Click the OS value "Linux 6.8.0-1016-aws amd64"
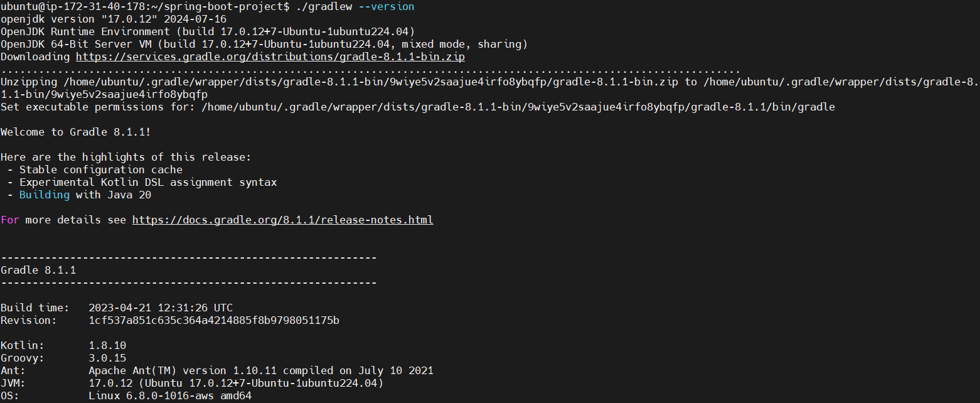Viewport: 980px width, 403px height. 169,395
